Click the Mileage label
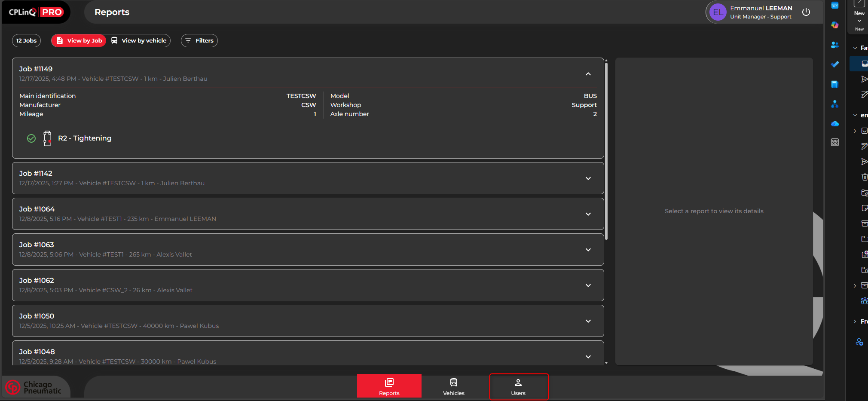This screenshot has height=401, width=868. [x=31, y=114]
